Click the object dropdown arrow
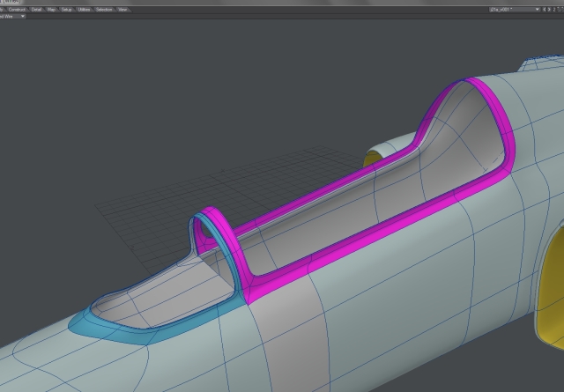 click(537, 10)
